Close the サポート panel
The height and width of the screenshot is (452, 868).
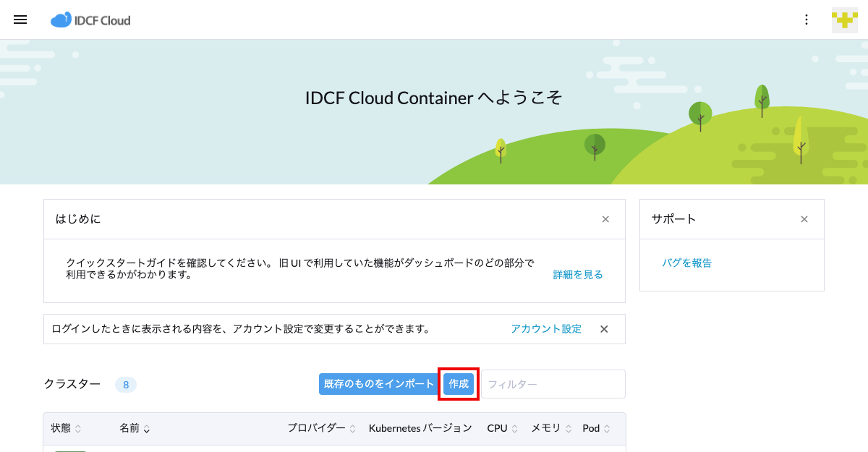[804, 219]
